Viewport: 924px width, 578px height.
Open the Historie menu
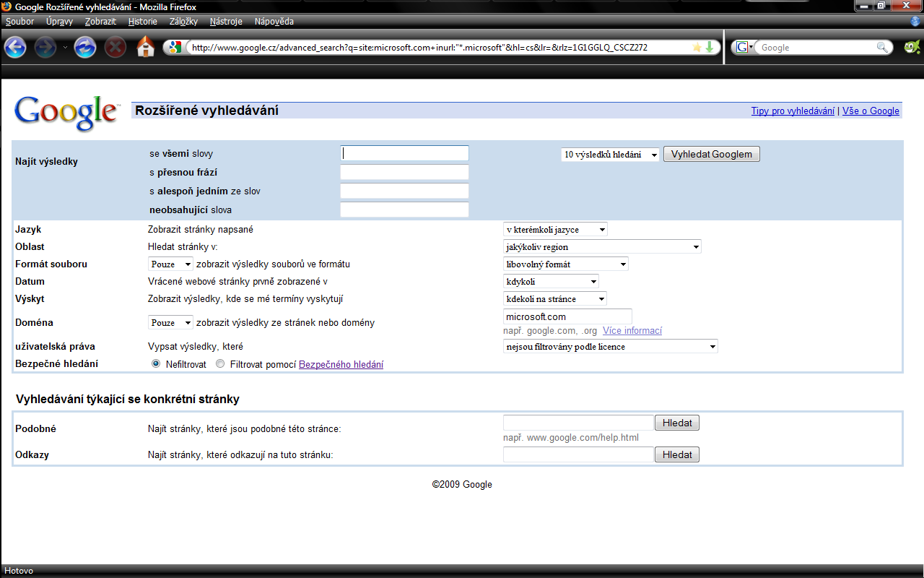(143, 22)
